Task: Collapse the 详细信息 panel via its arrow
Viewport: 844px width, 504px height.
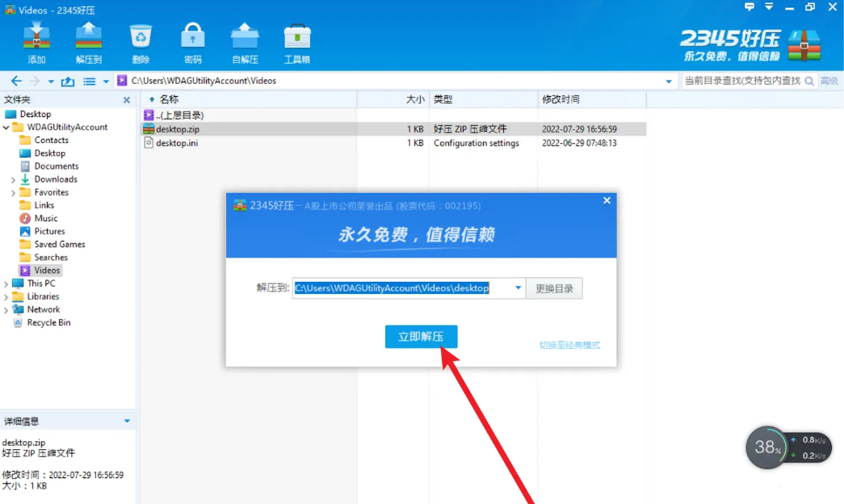Action: (x=127, y=420)
